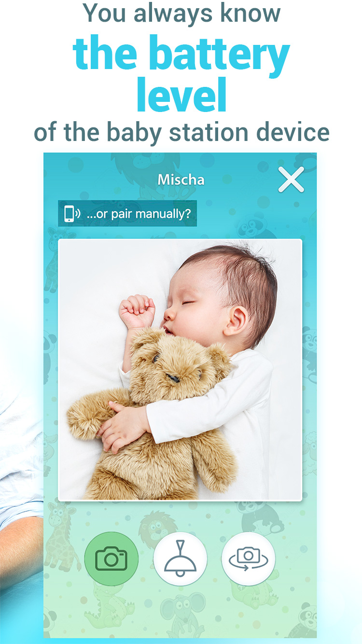This screenshot has width=362, height=644.
Task: Click 'the battery' headline text
Action: point(181,54)
